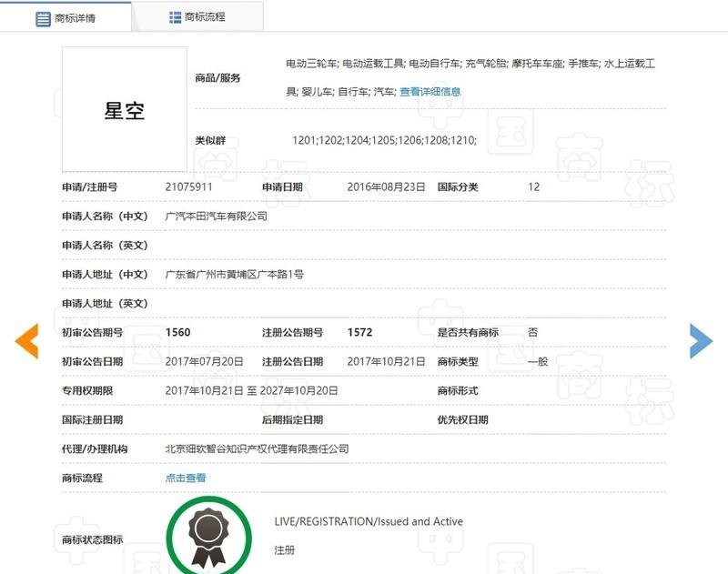Viewport: 728px width, 574px height.
Task: Click the 申请/注册号 label
Action: pos(89,187)
